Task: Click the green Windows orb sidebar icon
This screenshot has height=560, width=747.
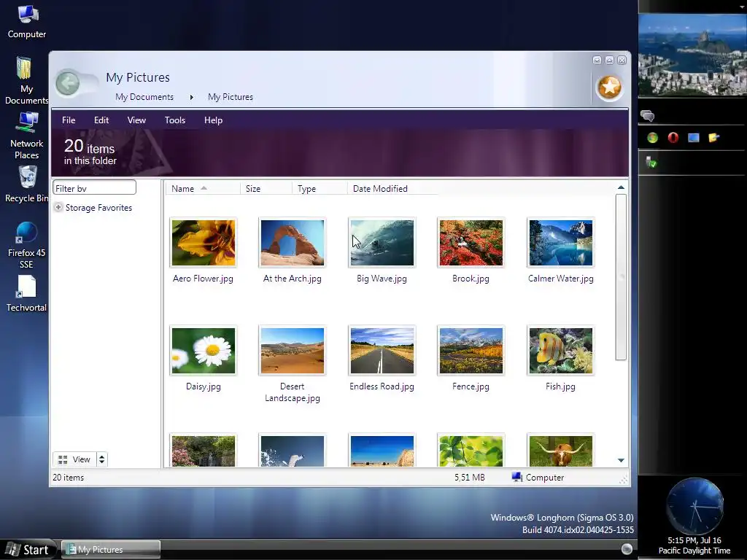Action: point(653,138)
